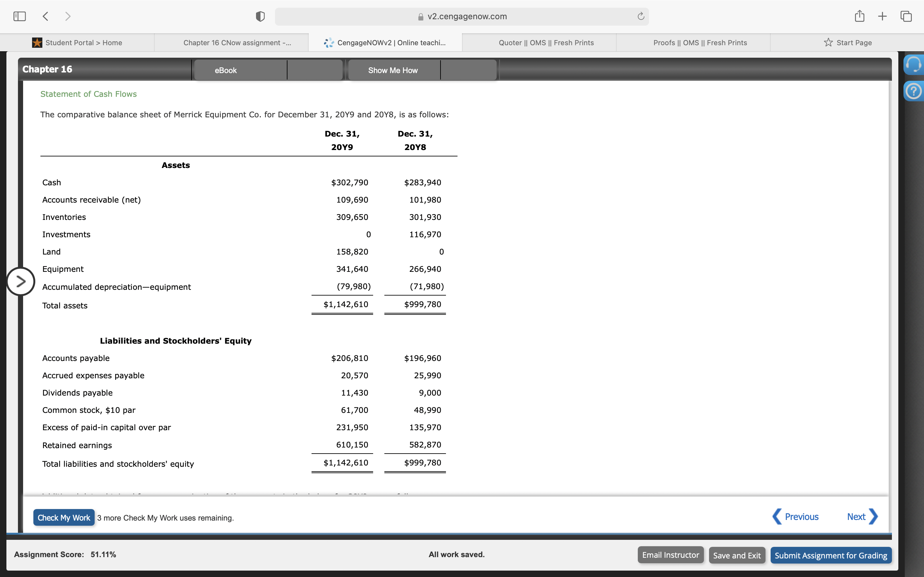Show all tabs using tab overview icon
This screenshot has width=924, height=577.
tap(905, 16)
